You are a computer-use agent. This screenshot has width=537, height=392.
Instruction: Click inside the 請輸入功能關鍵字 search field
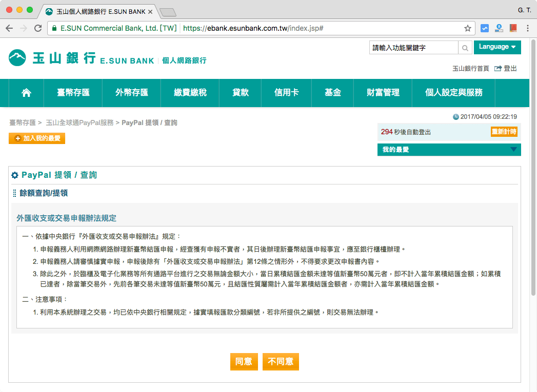[410, 47]
